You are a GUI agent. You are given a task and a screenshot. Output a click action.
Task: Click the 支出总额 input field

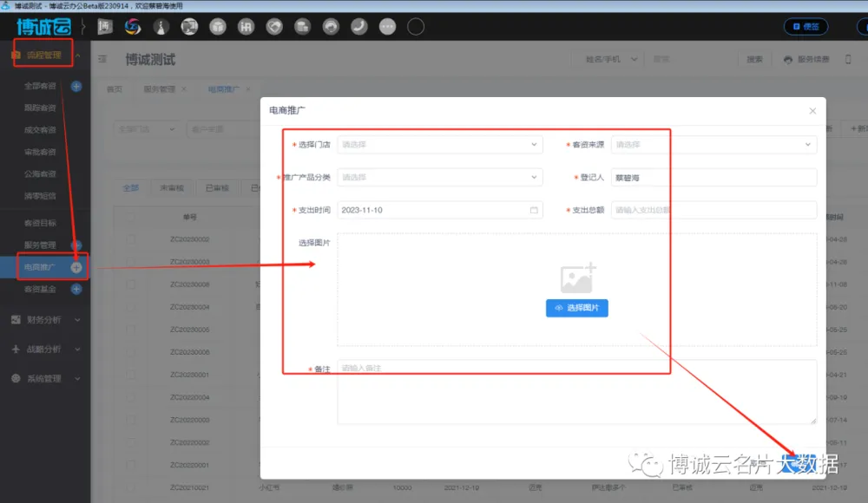[x=713, y=210]
